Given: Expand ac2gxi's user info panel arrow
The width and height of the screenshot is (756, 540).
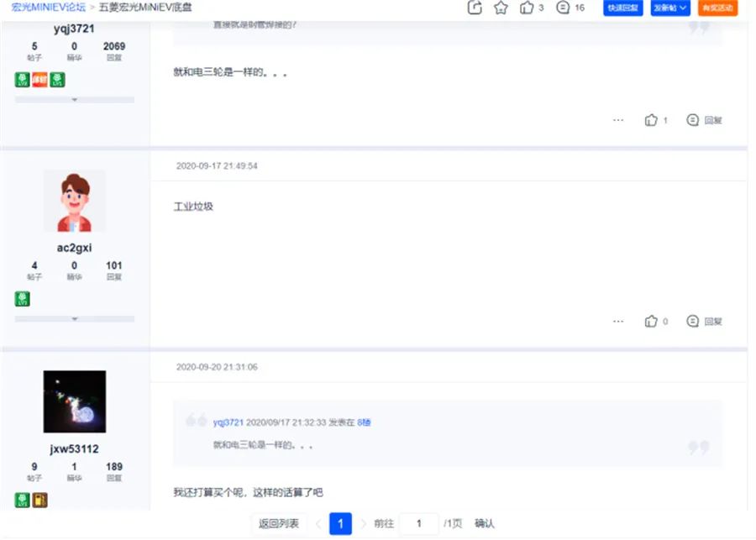Looking at the screenshot, I should (74, 319).
